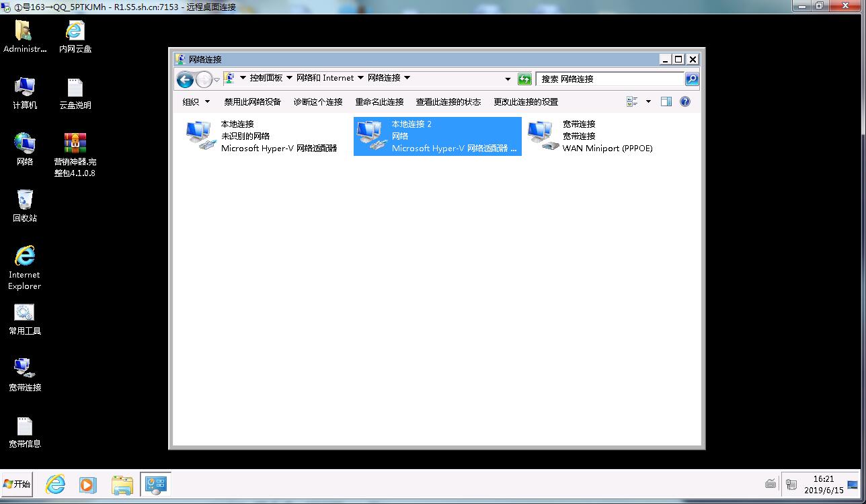Select 本地连接 2 network adapter
Viewport: 866px width, 504px height.
click(437, 136)
